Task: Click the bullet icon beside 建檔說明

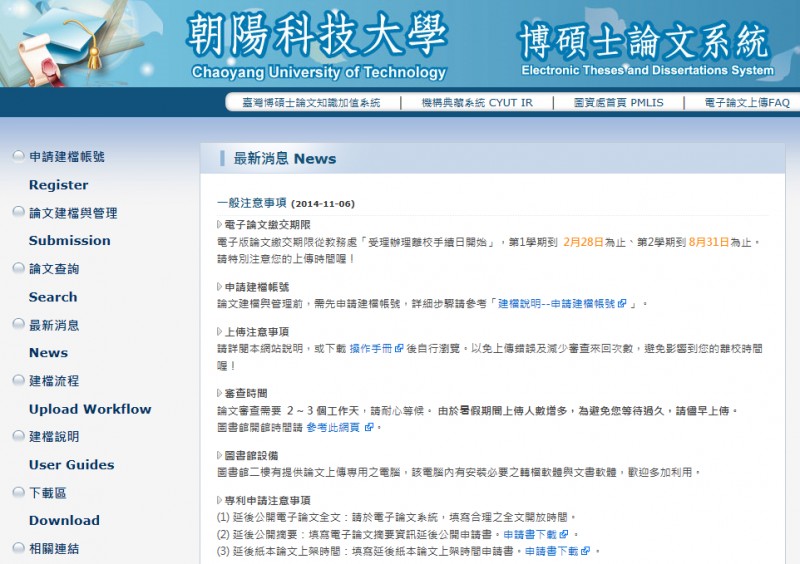Action: (18, 435)
